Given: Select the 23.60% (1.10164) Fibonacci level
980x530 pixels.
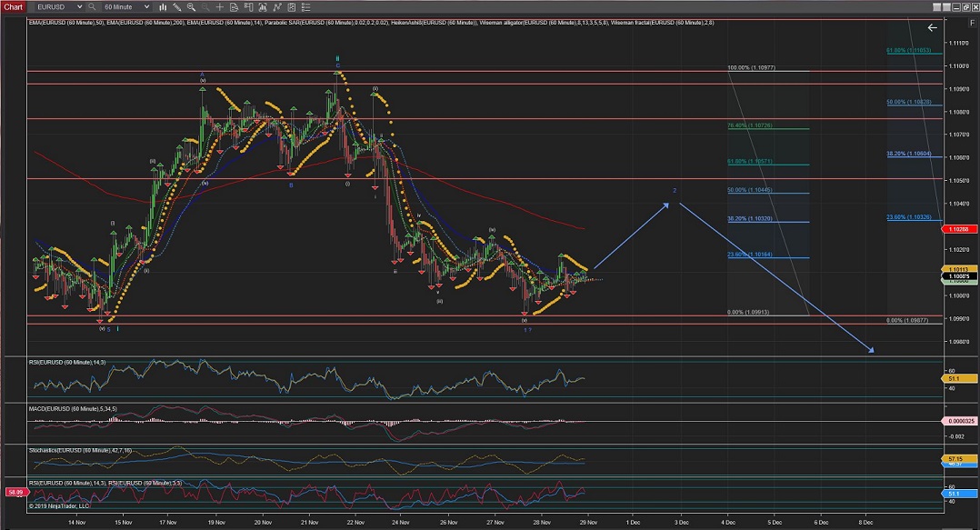Looking at the screenshot, I should point(750,255).
